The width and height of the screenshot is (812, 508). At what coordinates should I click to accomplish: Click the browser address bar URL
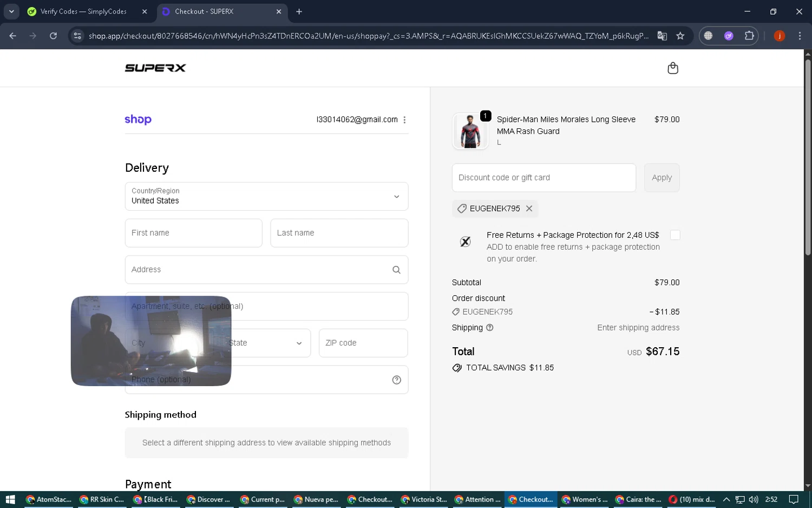pyautogui.click(x=368, y=36)
